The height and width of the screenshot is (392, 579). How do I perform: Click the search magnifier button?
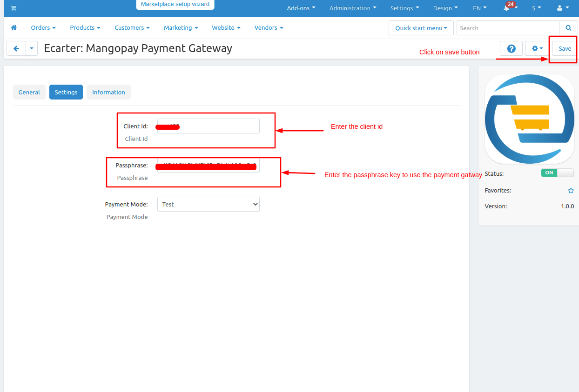coord(568,28)
